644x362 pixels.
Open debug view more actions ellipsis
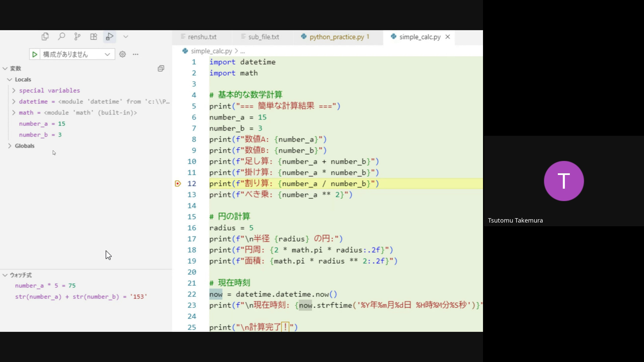coord(136,54)
